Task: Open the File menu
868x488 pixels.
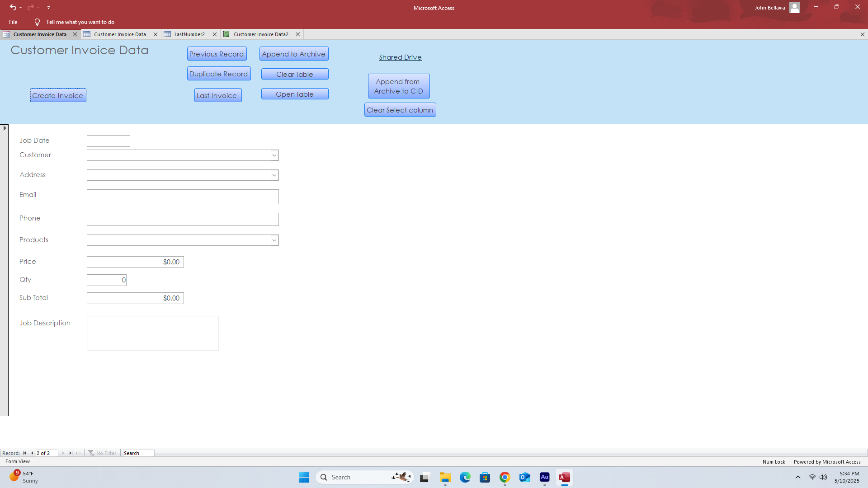Action: 13,22
